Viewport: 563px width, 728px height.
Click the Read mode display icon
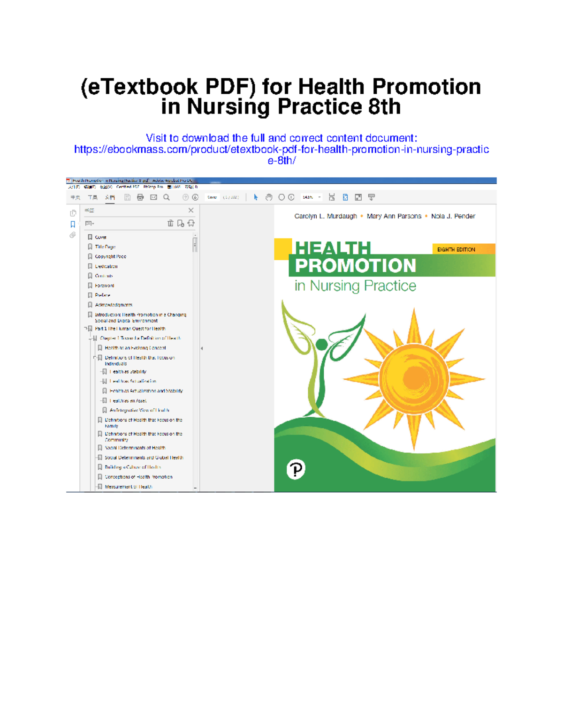[372, 197]
